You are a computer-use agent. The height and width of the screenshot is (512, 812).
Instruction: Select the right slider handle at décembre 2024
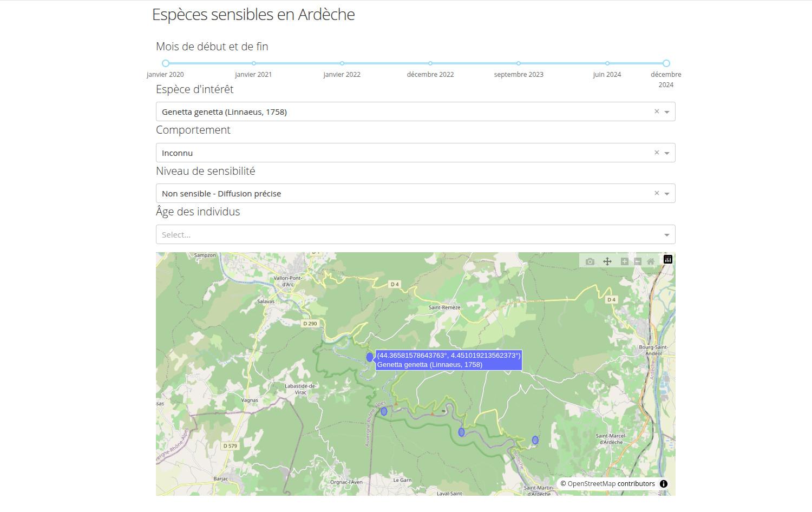click(666, 63)
